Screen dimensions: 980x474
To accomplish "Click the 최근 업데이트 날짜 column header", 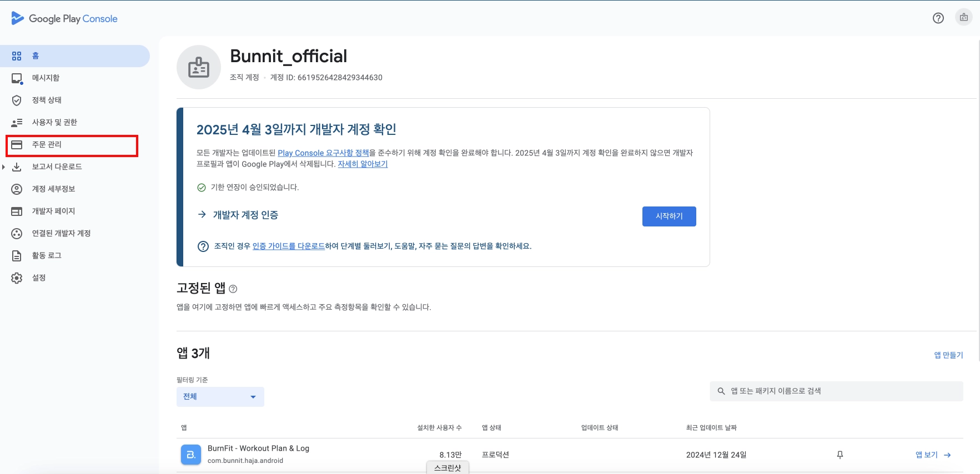I will coord(711,428).
